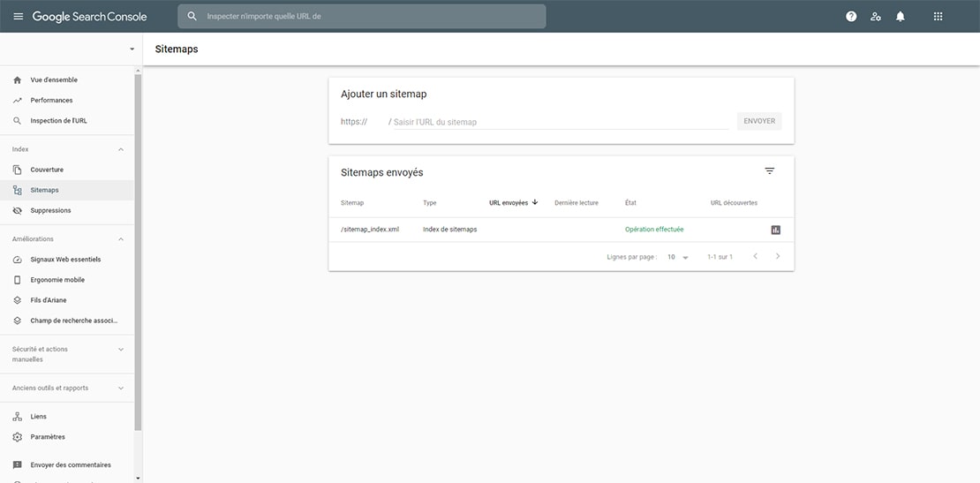
Task: Click gauge icon beside Signaux Web essentiels
Action: click(x=18, y=260)
